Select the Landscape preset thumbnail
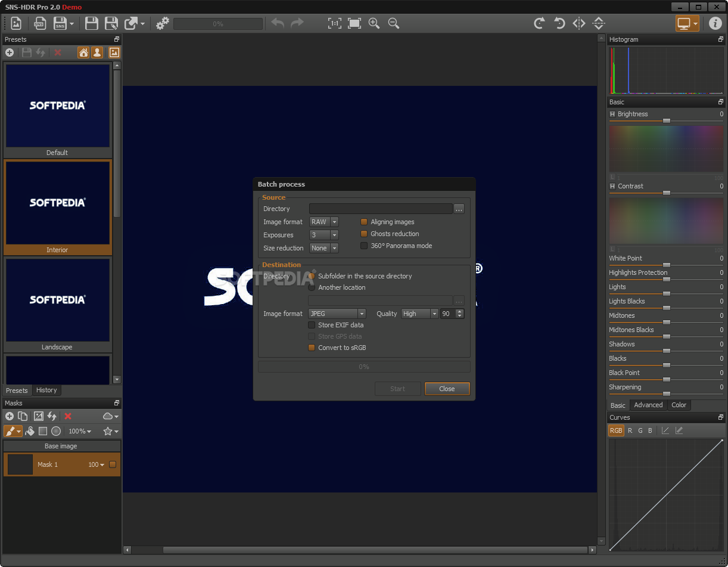Image resolution: width=728 pixels, height=567 pixels. pyautogui.click(x=57, y=300)
